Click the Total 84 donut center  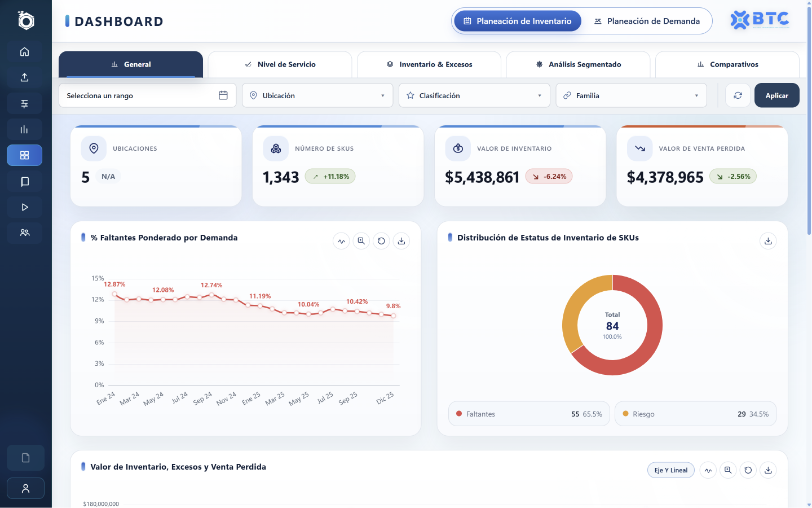click(612, 326)
